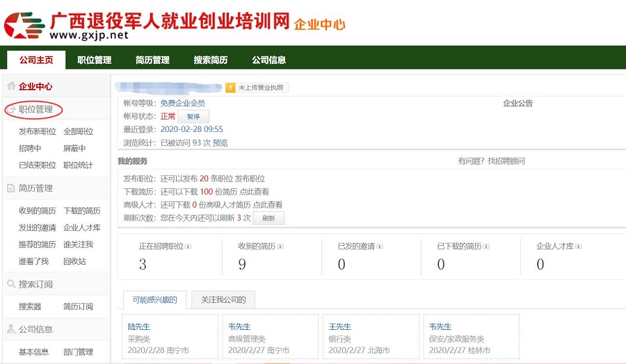Open 回收站 in the sidebar
This screenshot has height=364, width=626.
pos(74,261)
